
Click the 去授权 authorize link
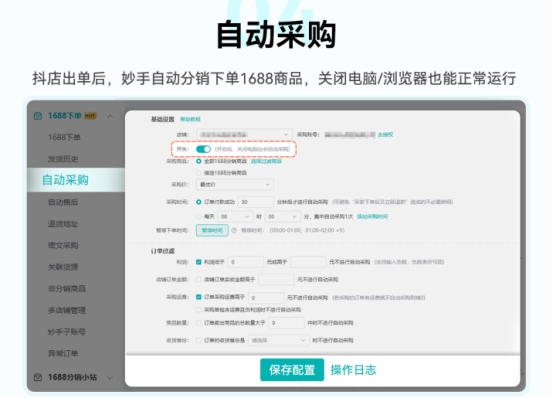385,135
